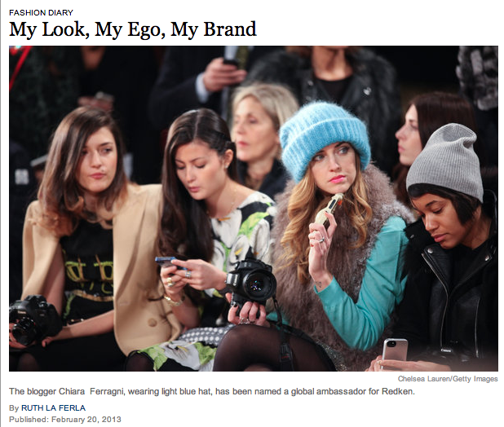504x427 pixels.
Task: Click the gray beanie in the photo
Action: 447,161
